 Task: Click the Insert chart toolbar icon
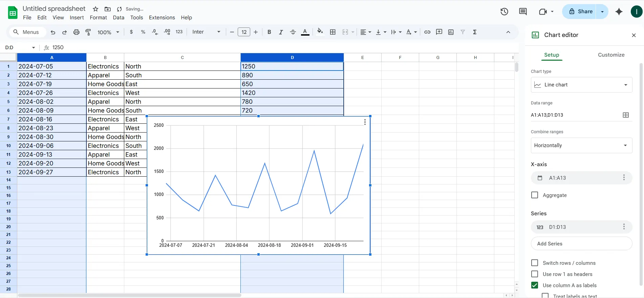(451, 32)
